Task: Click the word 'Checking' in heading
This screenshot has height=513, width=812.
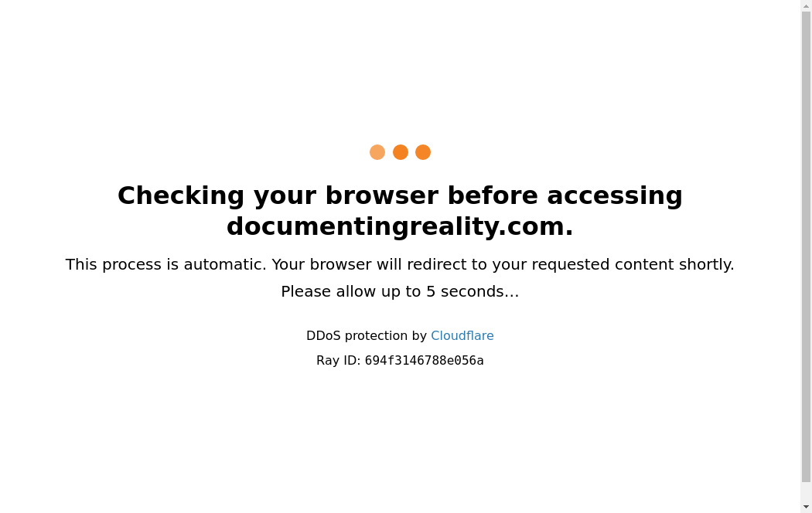Action: [x=181, y=197]
